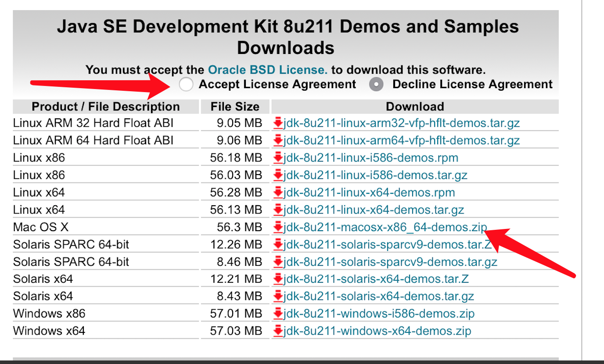Click the download icon for jdk-8u211-linux-x64-demos.tar.gz

coord(279,210)
